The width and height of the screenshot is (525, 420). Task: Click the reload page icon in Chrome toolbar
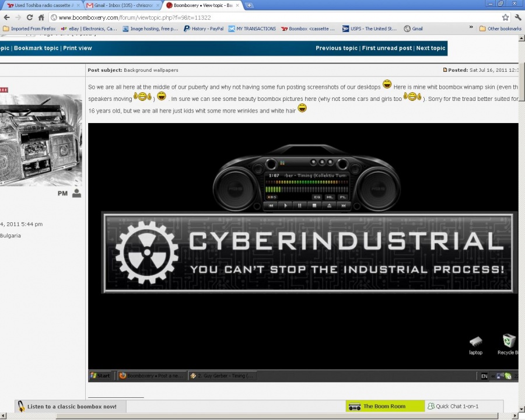tap(29, 17)
